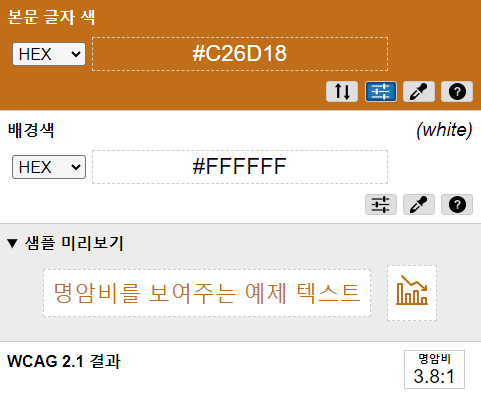Pick foreground color with eyedropper
Viewport: 481px width, 394px height.
(419, 91)
